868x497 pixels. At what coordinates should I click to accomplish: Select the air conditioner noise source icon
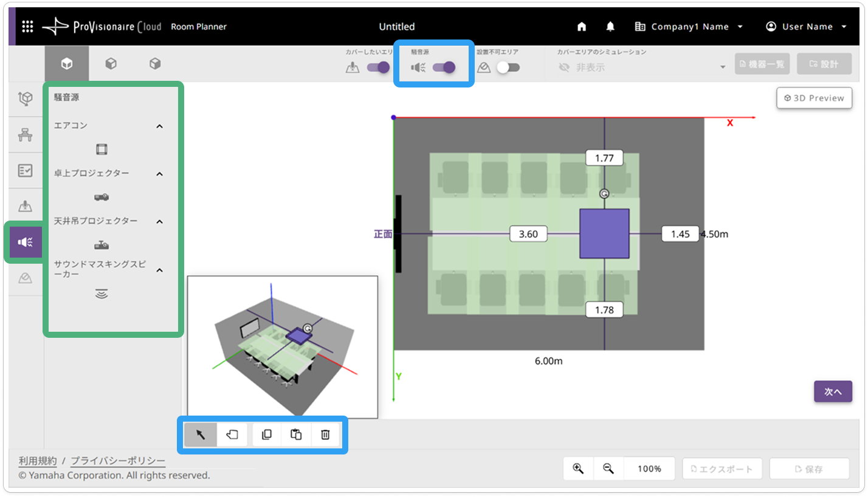102,149
